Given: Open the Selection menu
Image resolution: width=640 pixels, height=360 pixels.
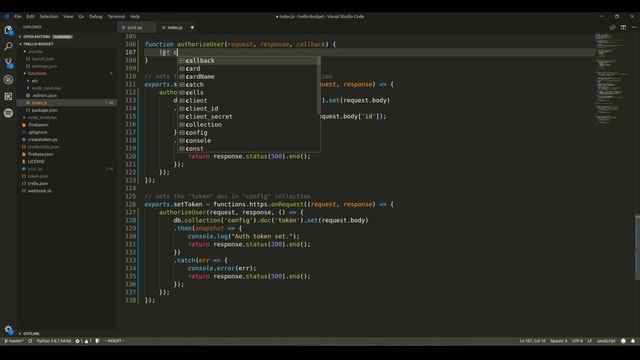Looking at the screenshot, I should pyautogui.click(x=49, y=17).
